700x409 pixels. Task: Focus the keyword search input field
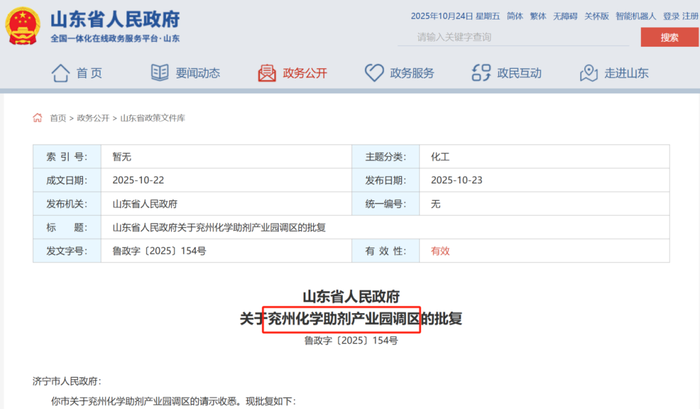(510, 38)
